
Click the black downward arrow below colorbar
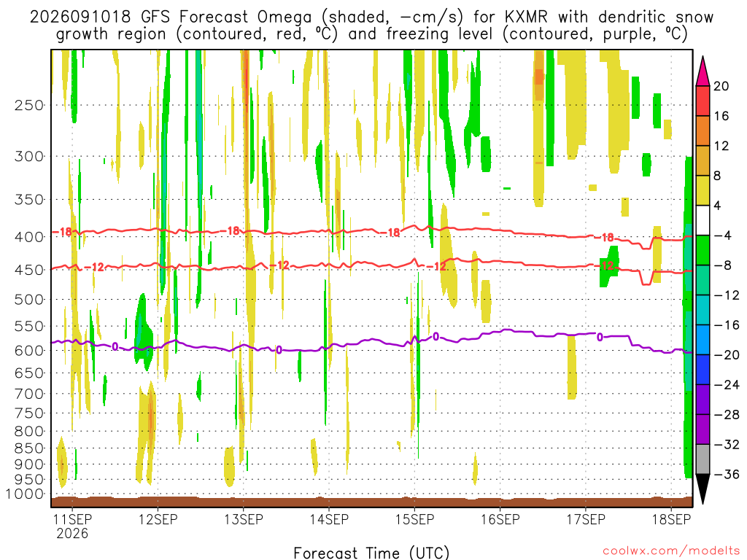tap(703, 489)
